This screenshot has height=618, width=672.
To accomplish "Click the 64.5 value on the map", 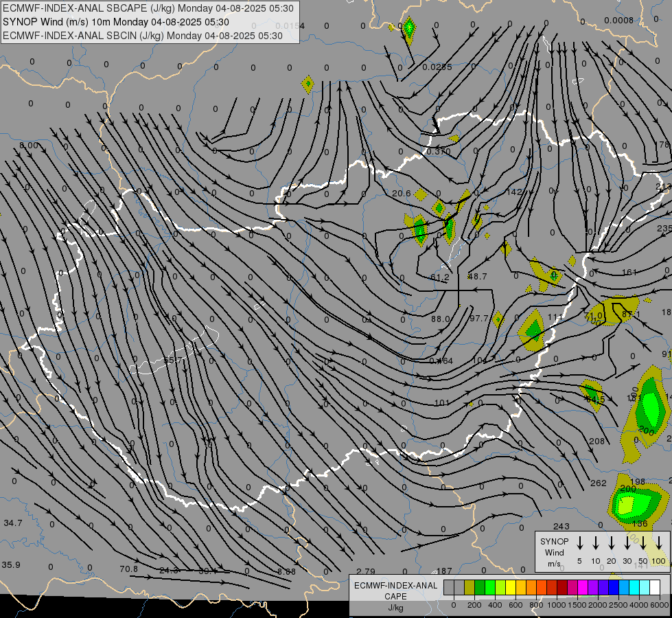I will coord(595,399).
